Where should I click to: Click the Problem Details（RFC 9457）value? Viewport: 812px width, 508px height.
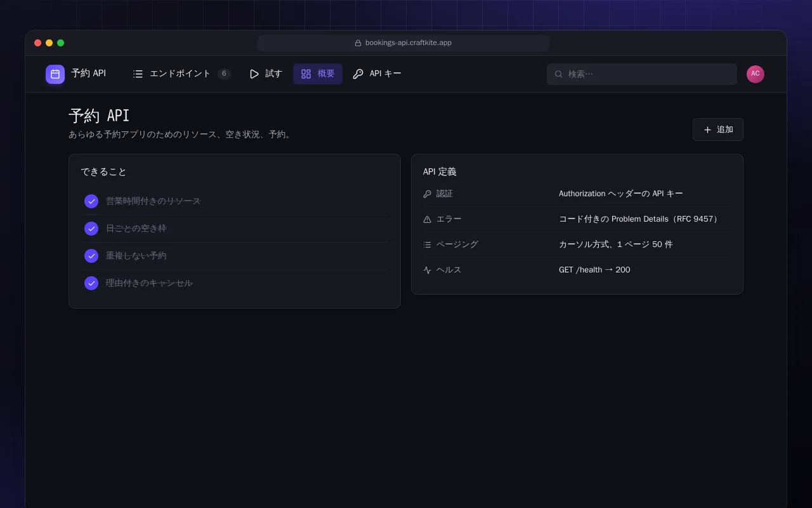click(640, 219)
